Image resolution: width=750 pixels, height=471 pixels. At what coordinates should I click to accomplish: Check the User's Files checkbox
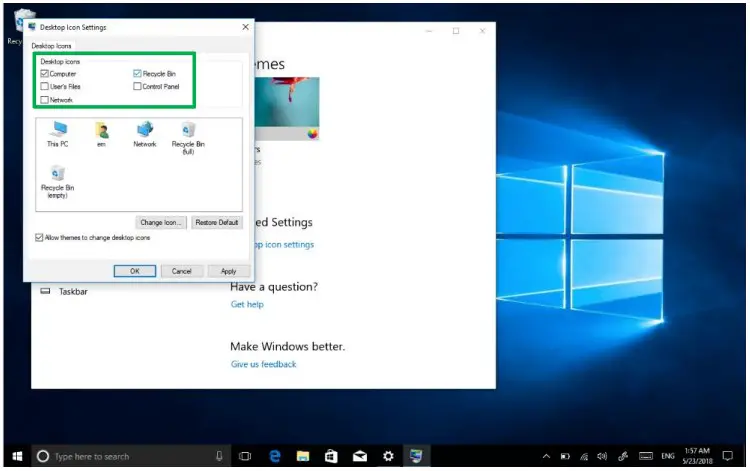click(44, 87)
